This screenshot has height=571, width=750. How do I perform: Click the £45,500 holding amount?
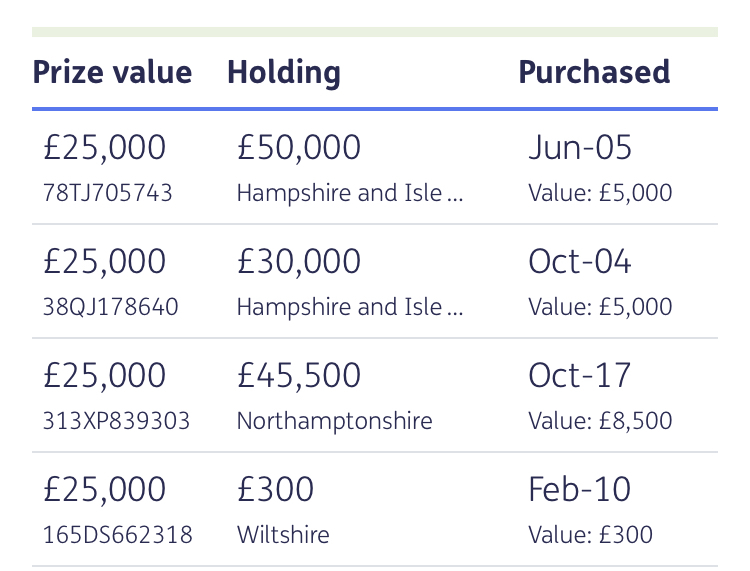[299, 375]
